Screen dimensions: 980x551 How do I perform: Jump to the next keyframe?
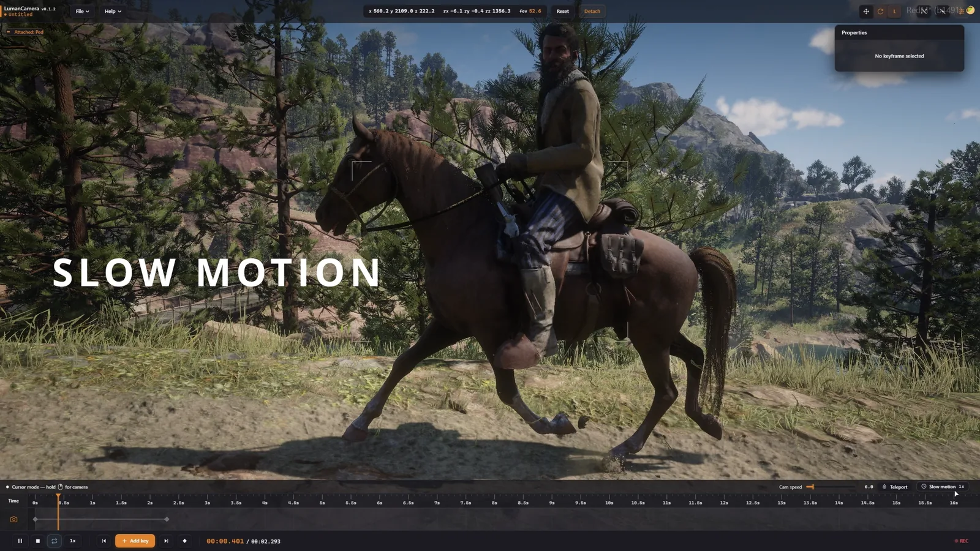166,541
